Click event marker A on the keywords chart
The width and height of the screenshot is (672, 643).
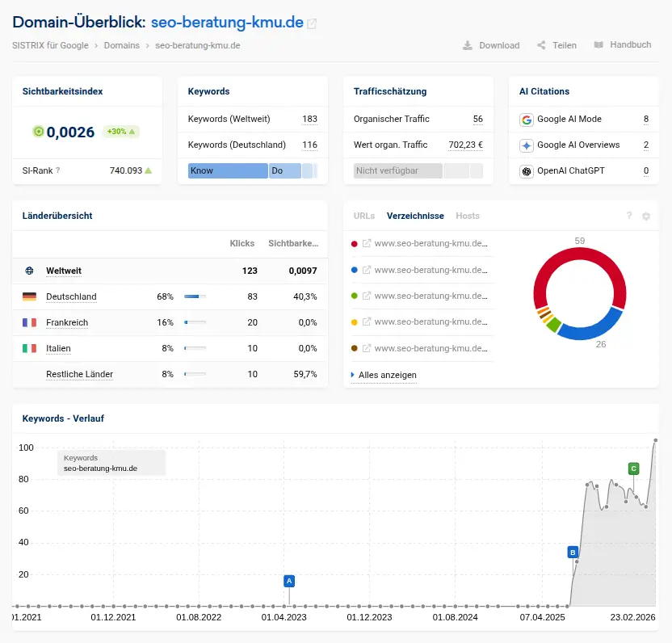pos(288,580)
